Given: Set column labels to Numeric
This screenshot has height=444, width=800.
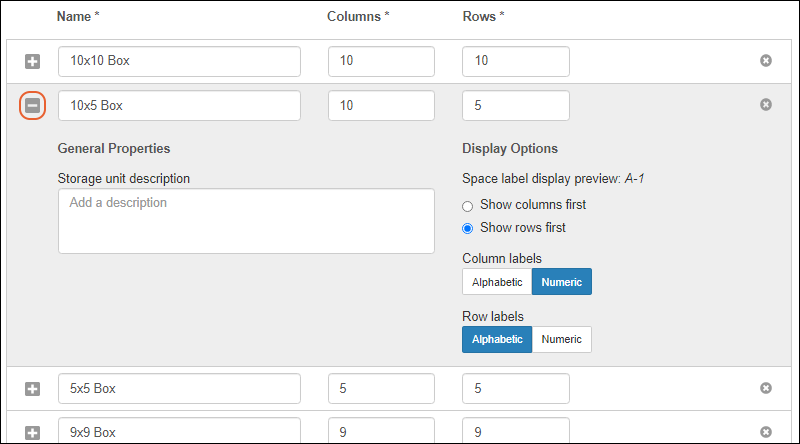Looking at the screenshot, I should 562,282.
